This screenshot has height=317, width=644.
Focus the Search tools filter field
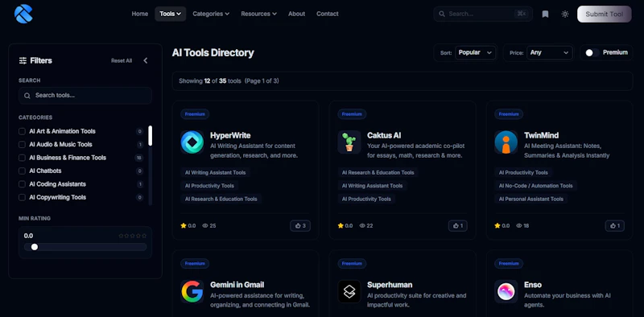click(x=85, y=96)
